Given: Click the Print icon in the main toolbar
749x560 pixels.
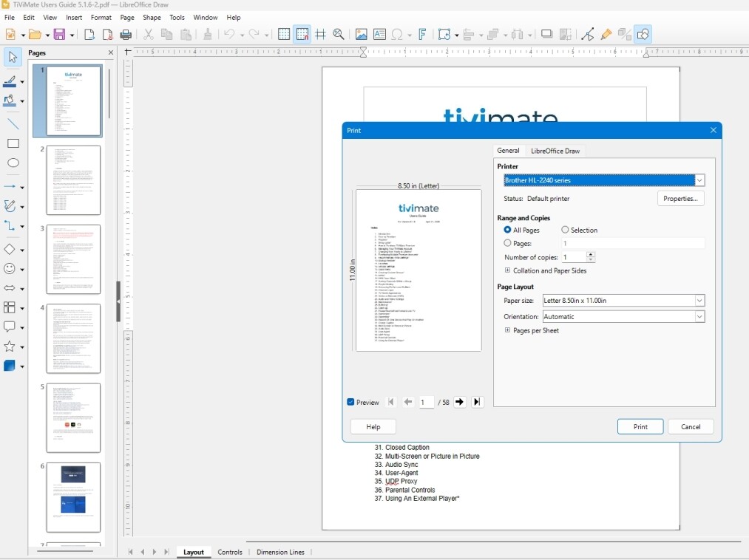Looking at the screenshot, I should click(126, 35).
